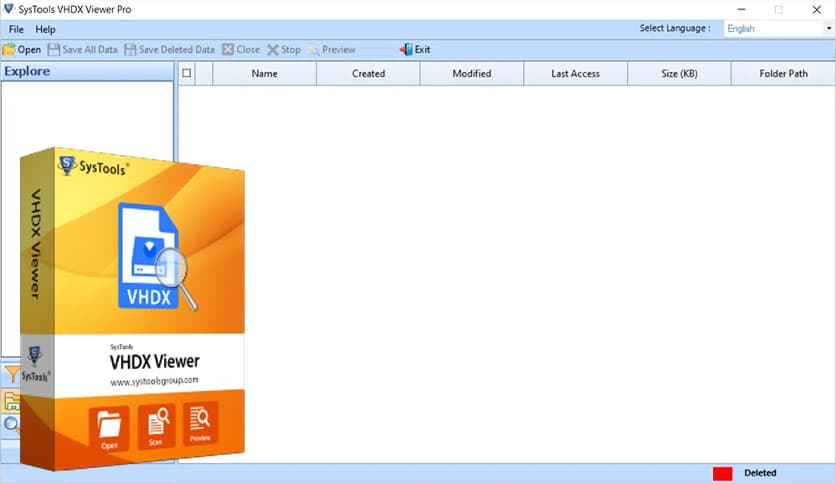Open the File menu
Screen dimensions: 836x484
coord(16,29)
